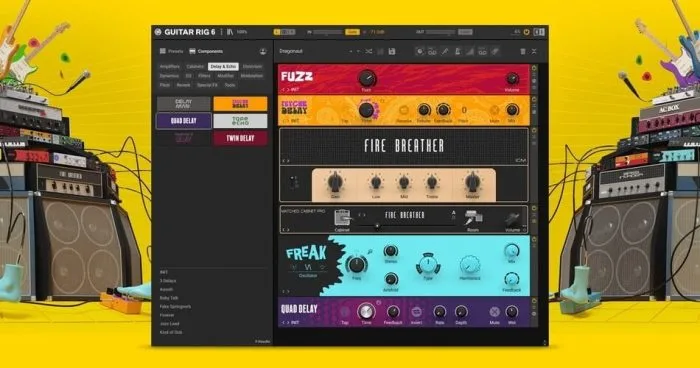
Task: Choose the Tape Echo component tile
Action: coord(240,121)
